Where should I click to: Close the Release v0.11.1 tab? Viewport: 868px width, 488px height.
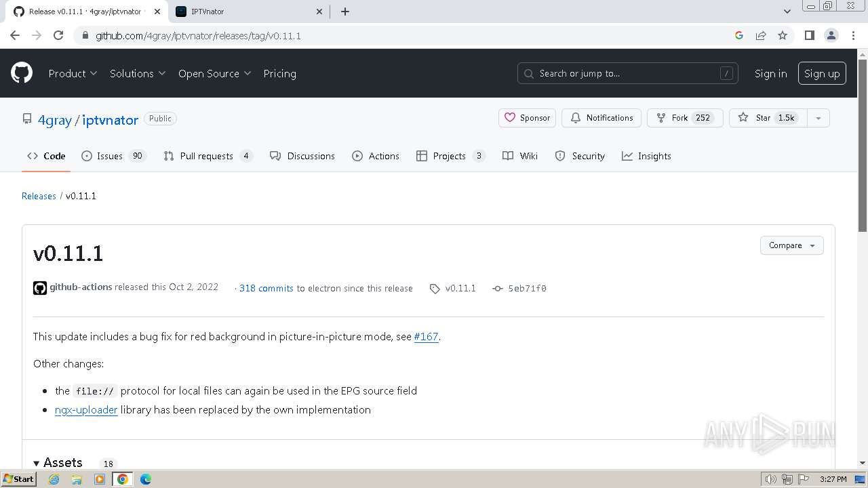point(157,12)
